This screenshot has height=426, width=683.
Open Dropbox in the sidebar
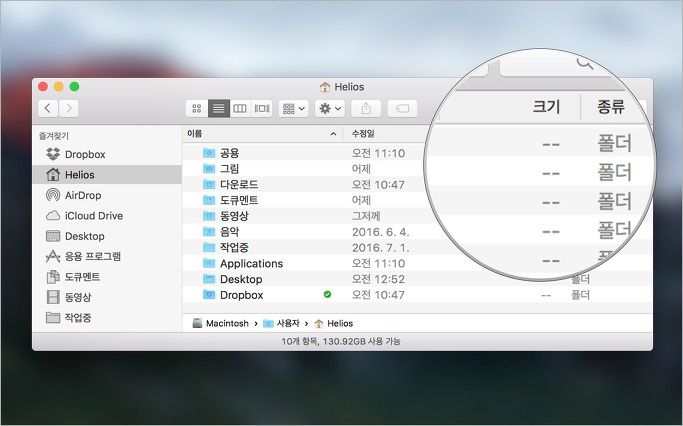click(x=107, y=154)
